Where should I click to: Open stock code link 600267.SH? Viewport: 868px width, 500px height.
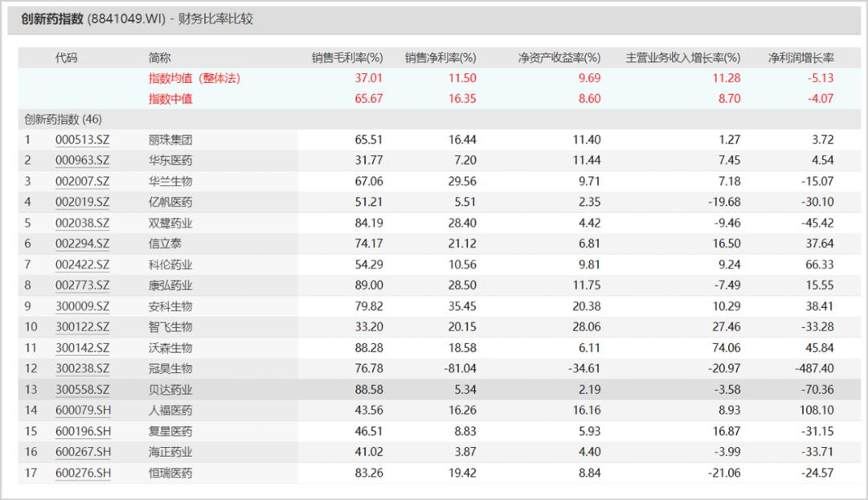click(x=83, y=452)
